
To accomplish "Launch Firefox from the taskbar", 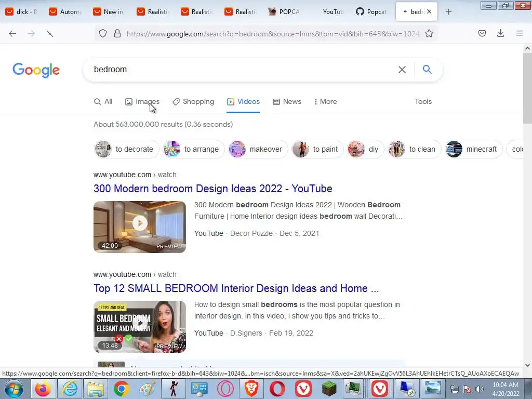I will pos(43,389).
